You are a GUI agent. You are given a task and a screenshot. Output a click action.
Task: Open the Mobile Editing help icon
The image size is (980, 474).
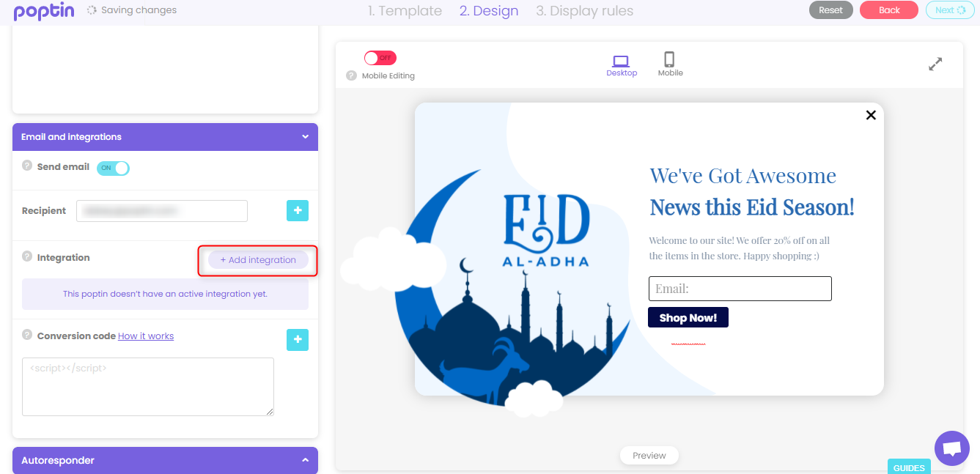tap(352, 75)
